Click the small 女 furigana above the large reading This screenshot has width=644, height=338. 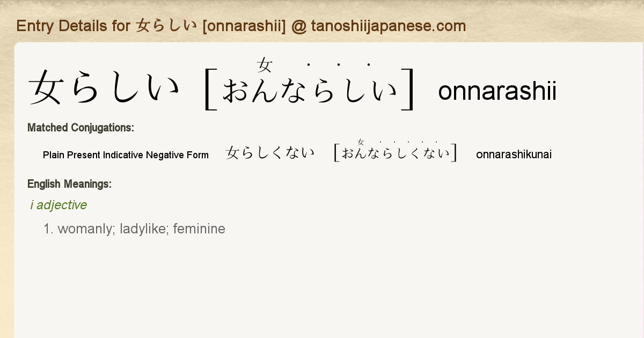pyautogui.click(x=265, y=65)
